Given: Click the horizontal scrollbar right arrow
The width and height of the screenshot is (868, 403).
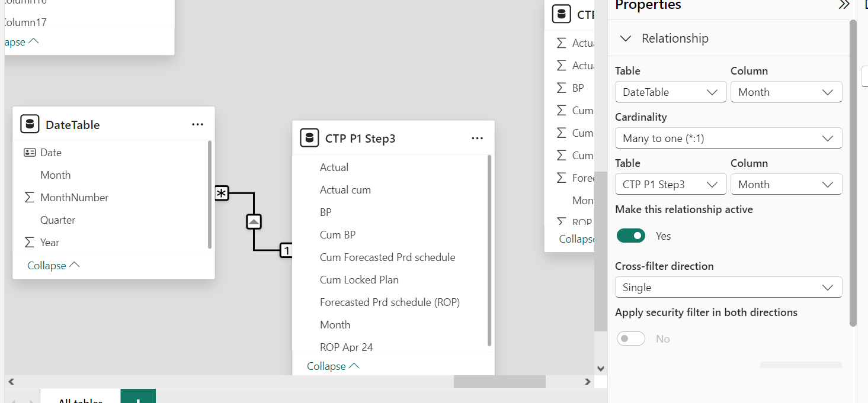Looking at the screenshot, I should pos(588,382).
